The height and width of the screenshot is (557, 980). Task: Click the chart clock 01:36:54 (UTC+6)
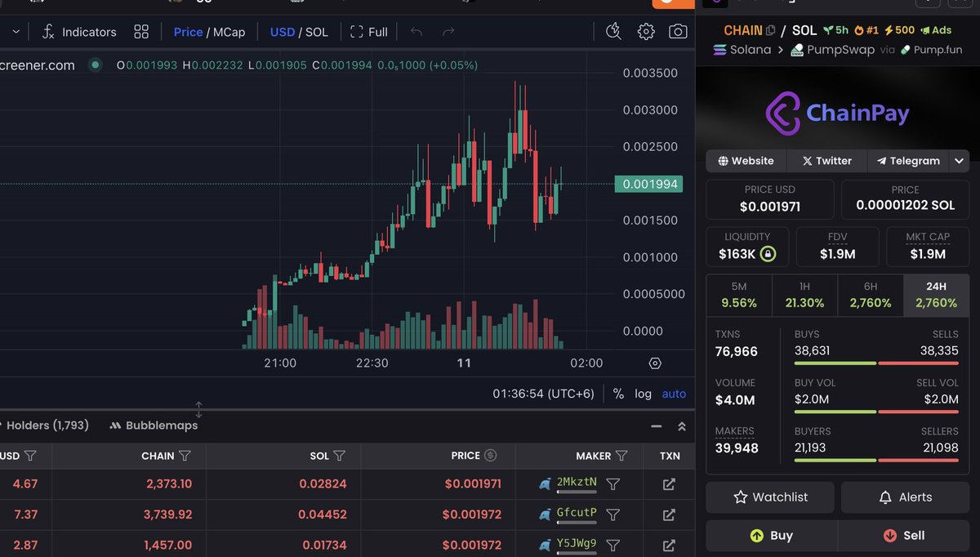point(543,394)
